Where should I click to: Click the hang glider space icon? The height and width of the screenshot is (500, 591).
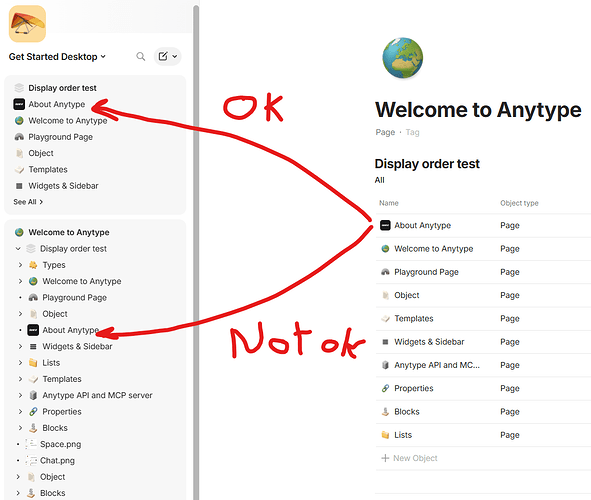point(27,24)
